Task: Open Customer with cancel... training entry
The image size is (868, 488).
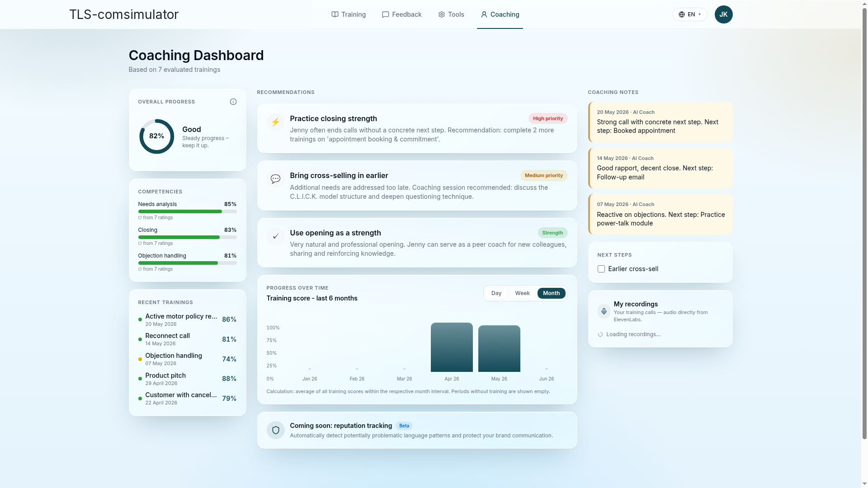Action: [187, 399]
